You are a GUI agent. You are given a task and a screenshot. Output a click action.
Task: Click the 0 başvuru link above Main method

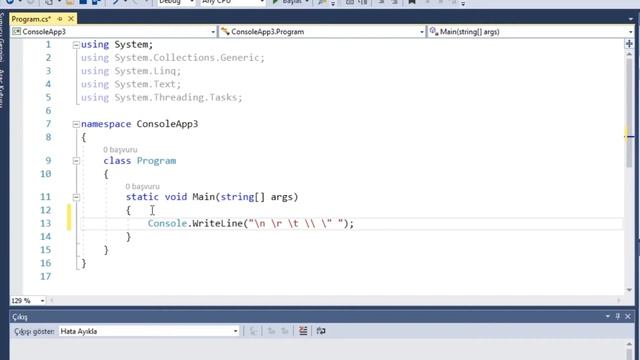142,186
